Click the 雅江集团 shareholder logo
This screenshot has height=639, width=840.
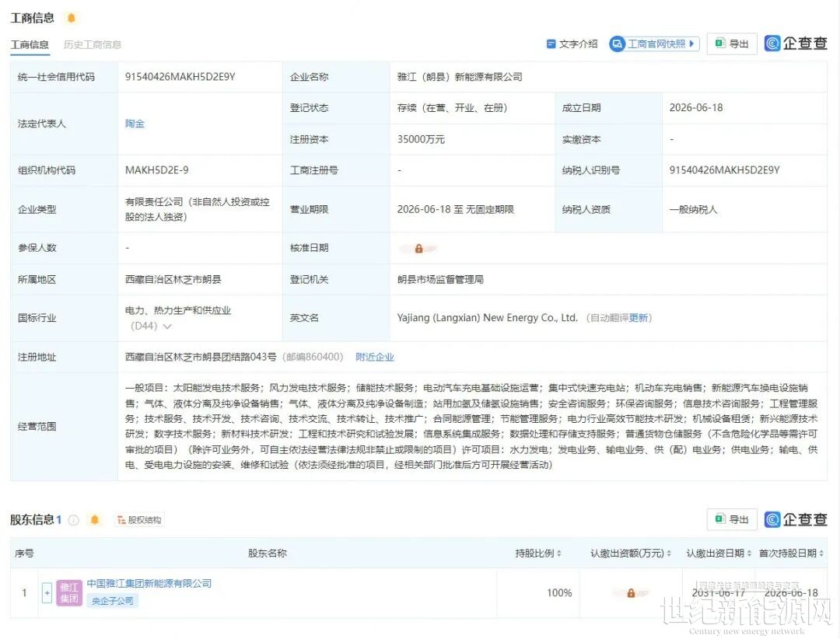coord(69,593)
